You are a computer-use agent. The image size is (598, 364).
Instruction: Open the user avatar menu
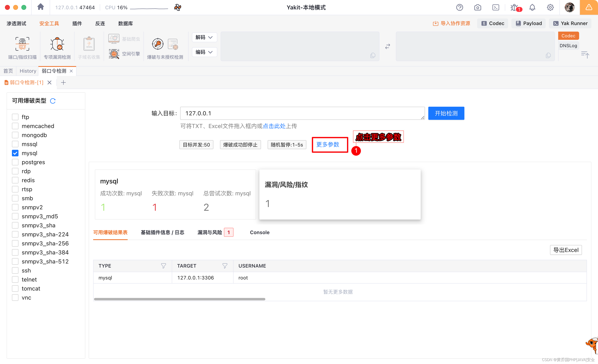coord(569,8)
